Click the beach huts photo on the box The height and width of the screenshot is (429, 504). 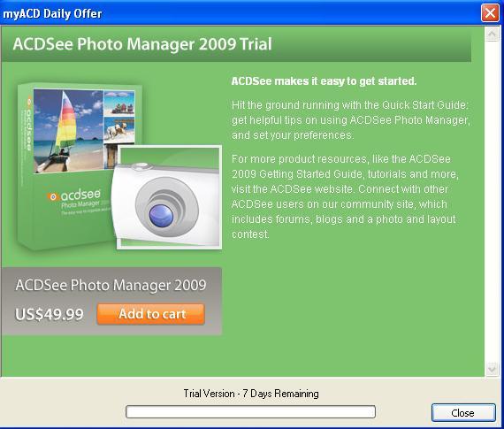(119, 103)
